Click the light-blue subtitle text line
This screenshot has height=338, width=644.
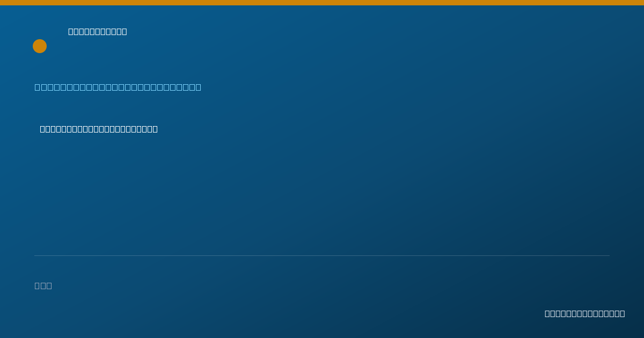(118, 87)
